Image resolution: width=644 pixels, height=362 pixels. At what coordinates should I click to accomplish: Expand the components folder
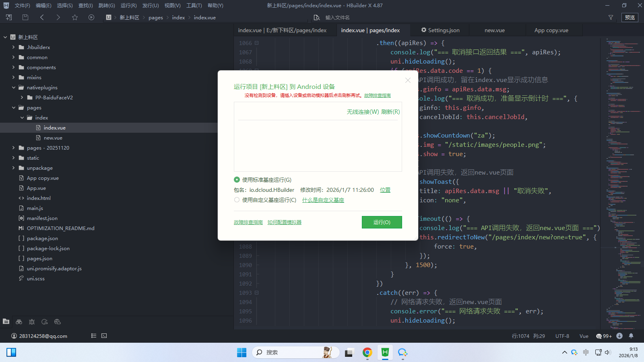[14, 68]
